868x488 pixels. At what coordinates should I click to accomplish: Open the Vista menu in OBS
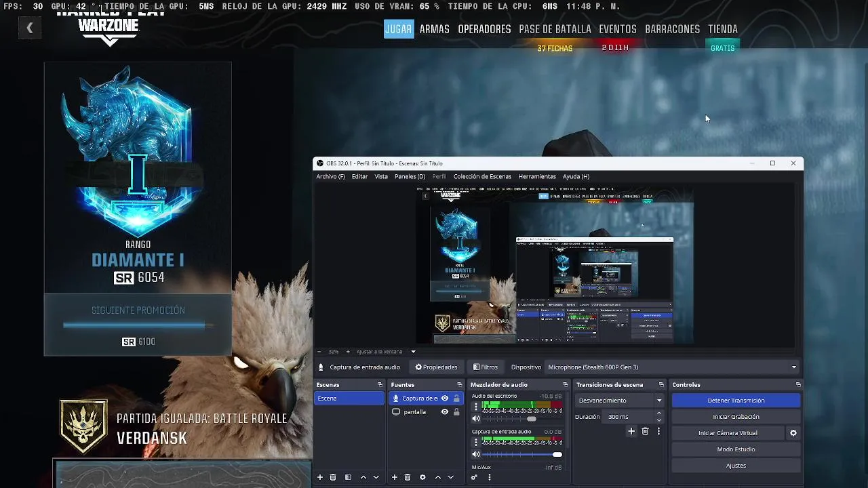click(381, 177)
